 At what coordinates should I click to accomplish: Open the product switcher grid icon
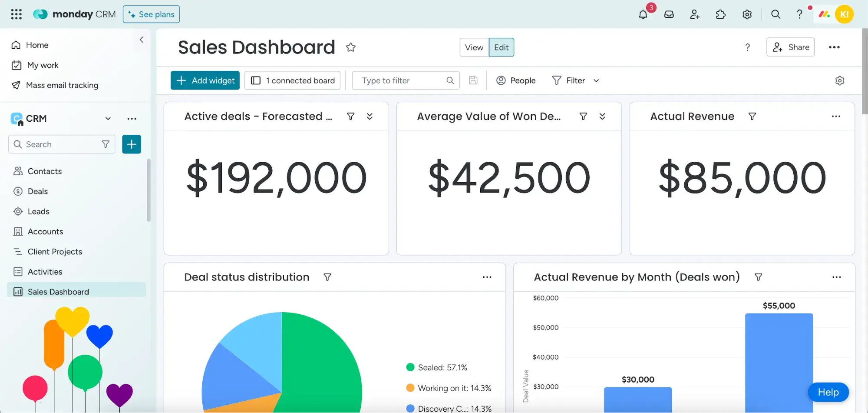(17, 14)
